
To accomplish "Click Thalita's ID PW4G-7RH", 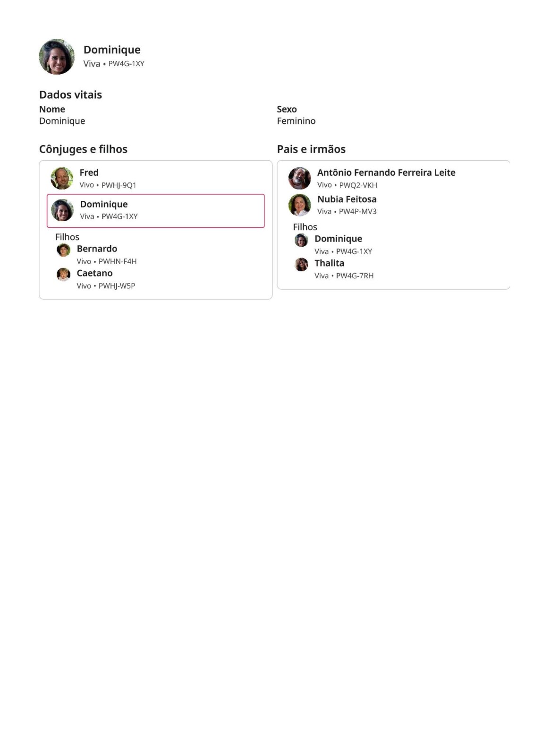I will coord(355,276).
